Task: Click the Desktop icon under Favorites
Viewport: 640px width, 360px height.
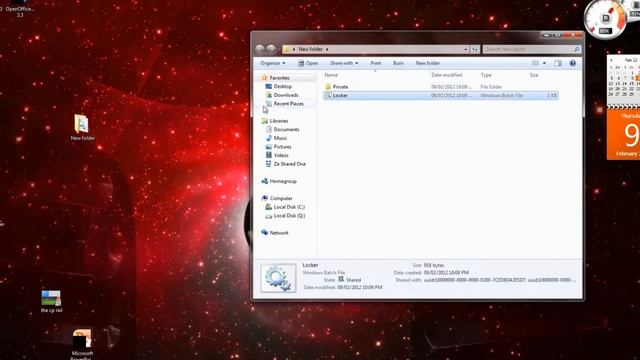Action: click(x=269, y=87)
